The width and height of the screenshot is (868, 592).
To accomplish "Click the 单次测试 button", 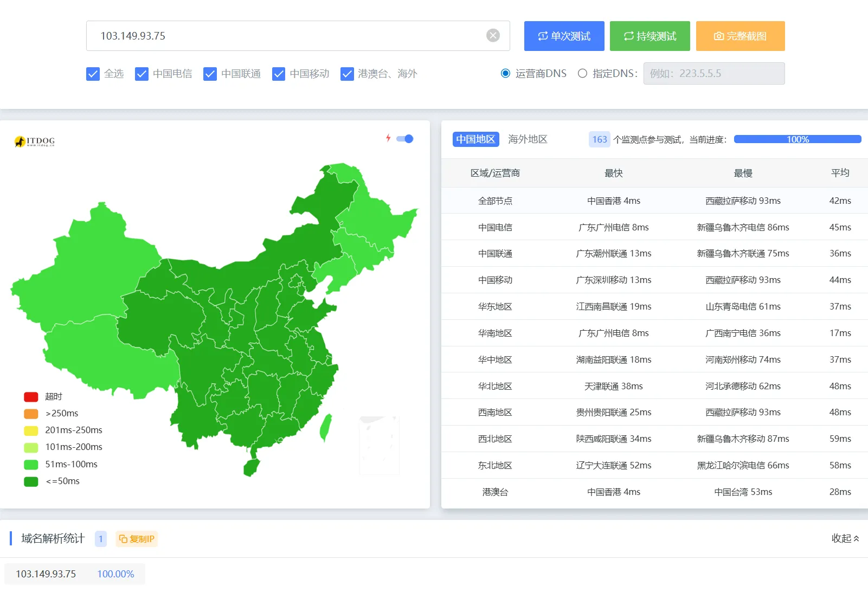I will pos(564,36).
